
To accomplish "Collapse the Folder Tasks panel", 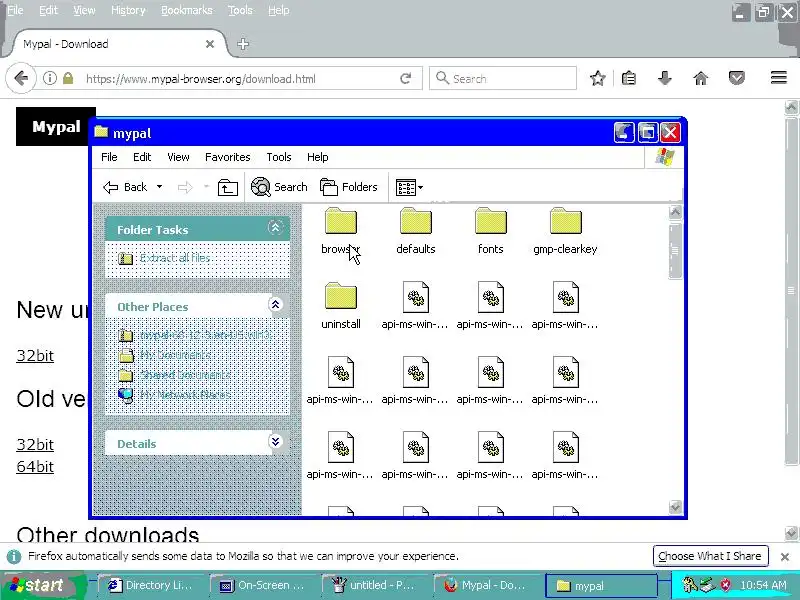I will click(276, 228).
